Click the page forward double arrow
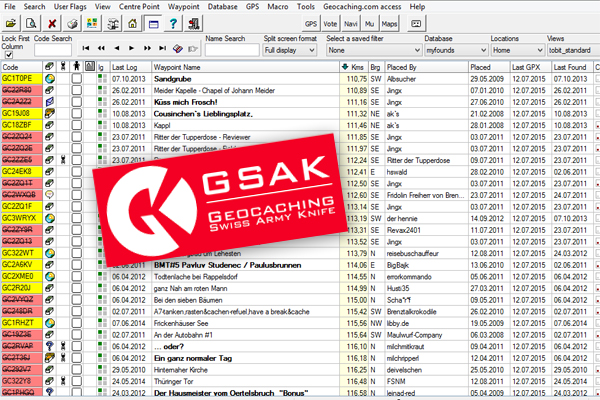The height and width of the screenshot is (400, 600). pos(147,48)
